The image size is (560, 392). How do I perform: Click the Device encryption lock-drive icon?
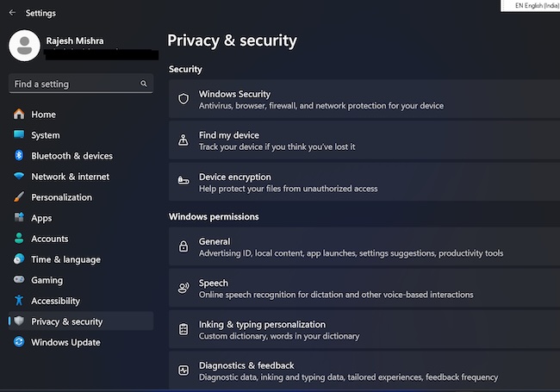184,181
